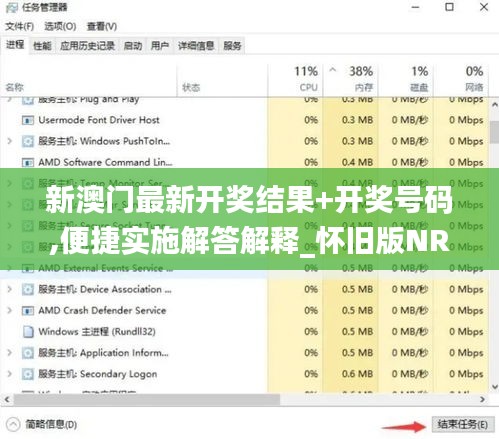Open the 查看(V) menu
Viewport: 499px width, 439px height.
pyautogui.click(x=102, y=26)
